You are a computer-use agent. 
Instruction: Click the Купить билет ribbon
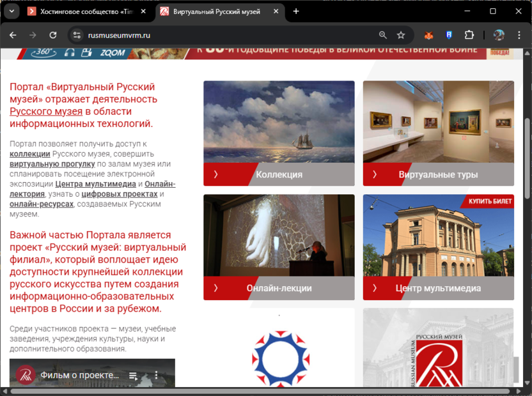[490, 202]
